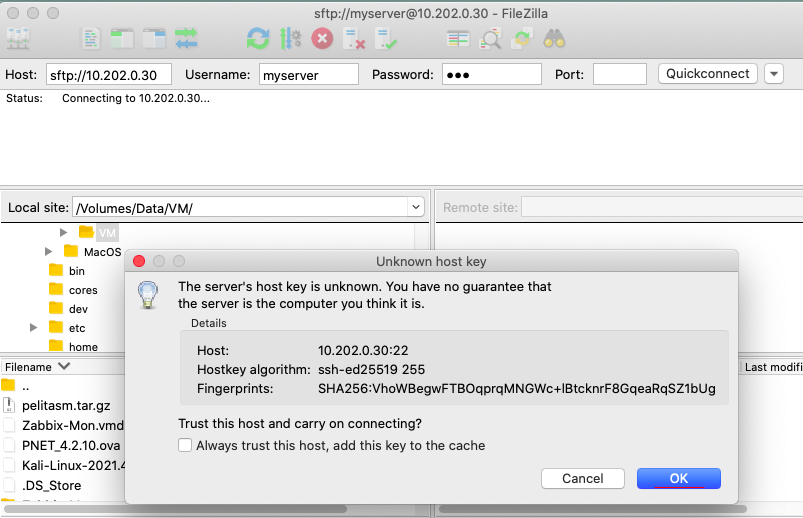
Task: Toggle remote directory tree display icon
Action: (154, 39)
